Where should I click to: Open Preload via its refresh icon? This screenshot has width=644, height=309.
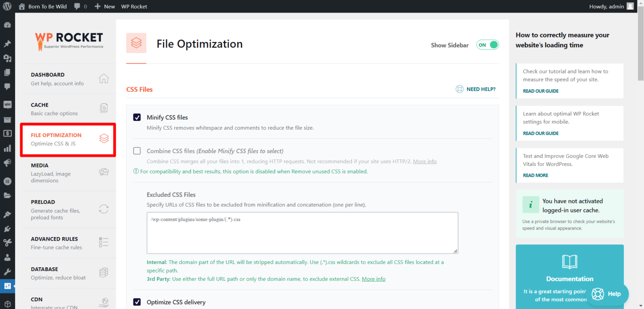[x=104, y=209]
